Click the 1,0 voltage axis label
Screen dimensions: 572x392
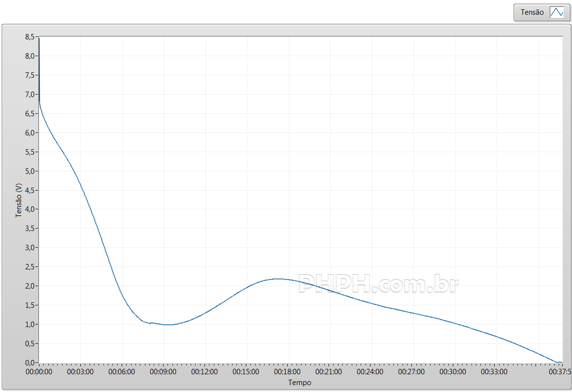pyautogui.click(x=30, y=325)
